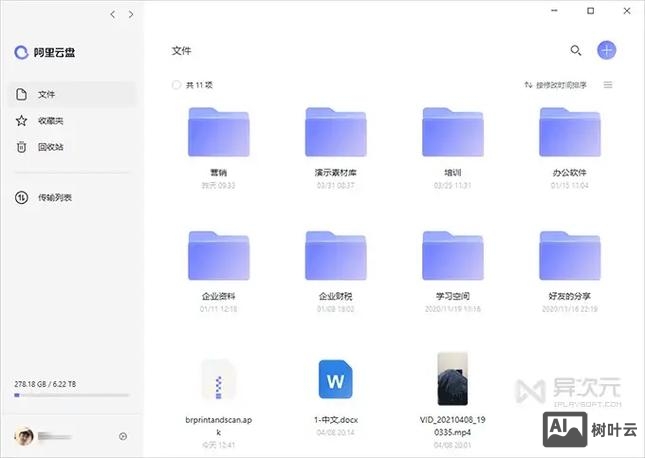Open the 好友的分享 folder
Screen dimensions: 645x458
570,256
